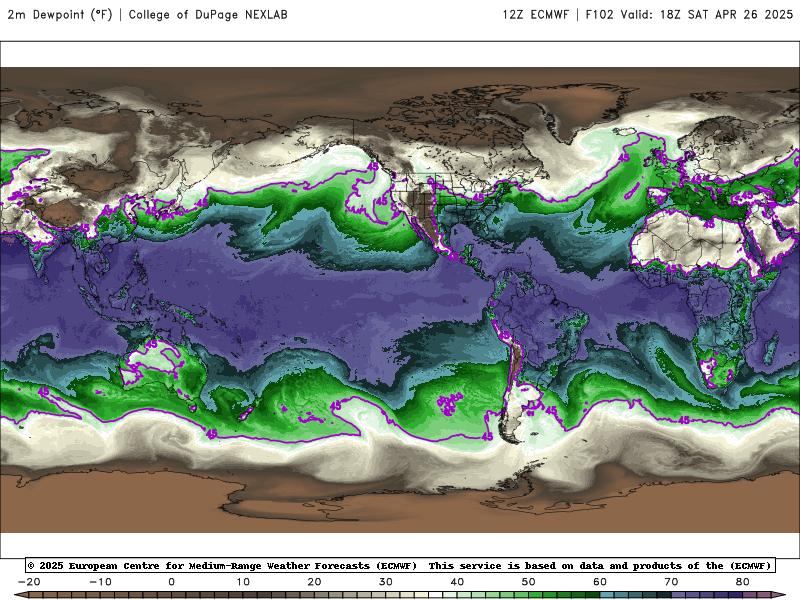Screen dimensions: 800x600
Task: Click the "60" color scale label
Action: [600, 582]
